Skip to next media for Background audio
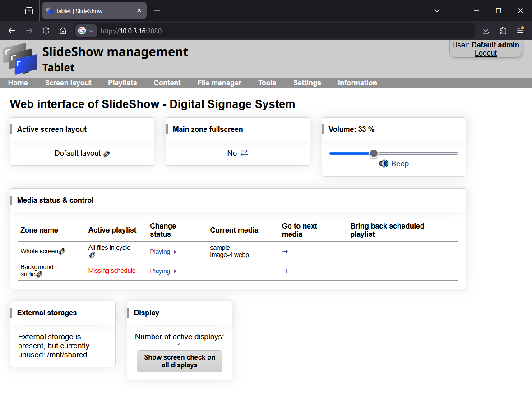This screenshot has height=402, width=532. pyautogui.click(x=285, y=271)
